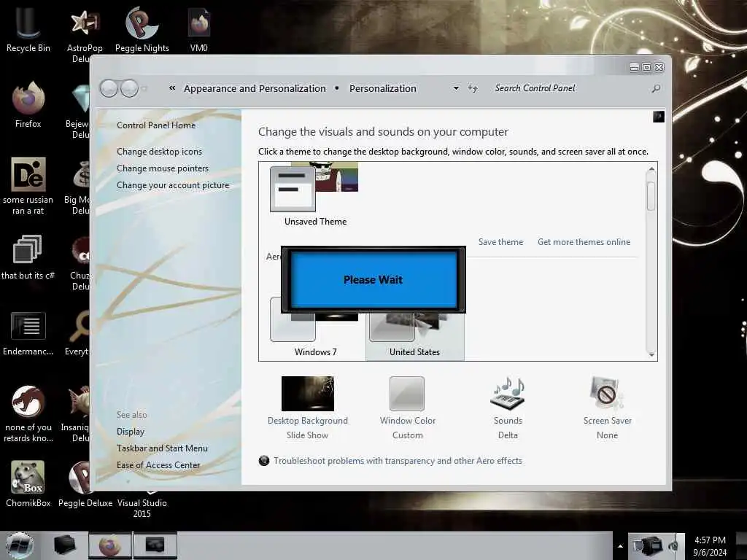Click the Forward navigation button

click(129, 88)
